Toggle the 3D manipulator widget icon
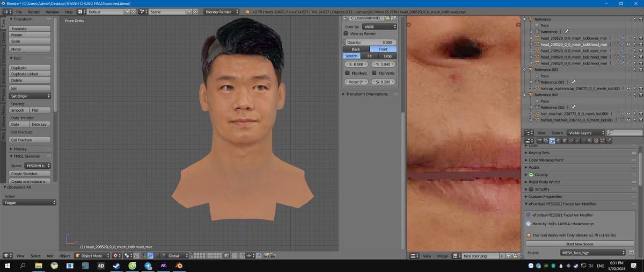 pos(143,256)
